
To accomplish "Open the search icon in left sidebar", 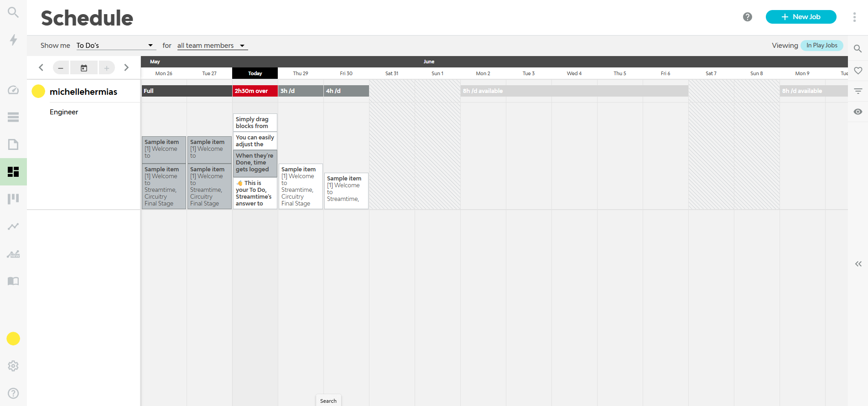I will click(13, 12).
